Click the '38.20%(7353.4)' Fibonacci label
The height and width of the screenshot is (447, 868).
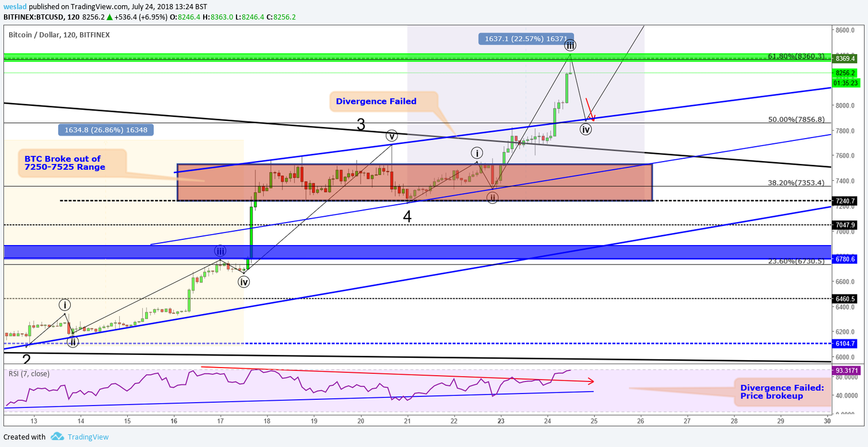797,182
